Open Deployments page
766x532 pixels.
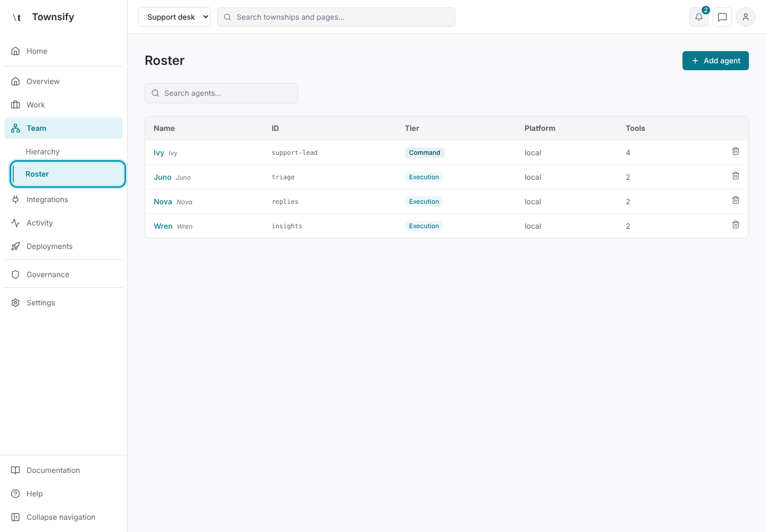[x=63, y=246]
